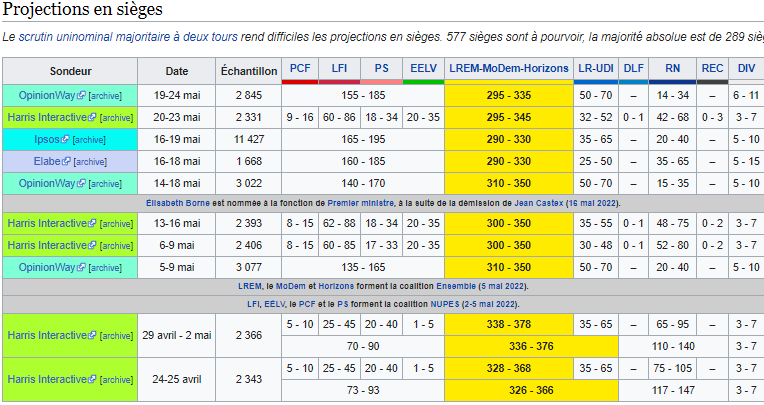Click external link icon for OpinionWay 19-24 mai
Screen dimensions: 764x405
(x=83, y=95)
